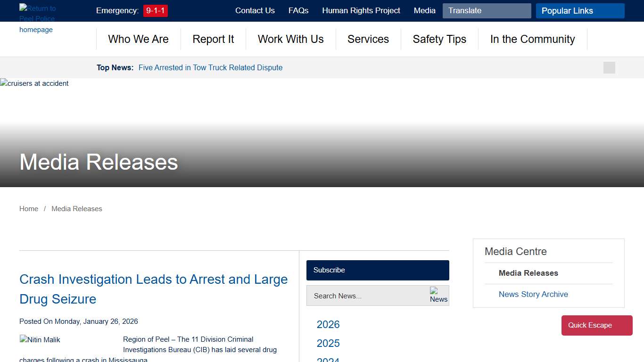Open the Report It menu
The image size is (644, 362).
[213, 39]
